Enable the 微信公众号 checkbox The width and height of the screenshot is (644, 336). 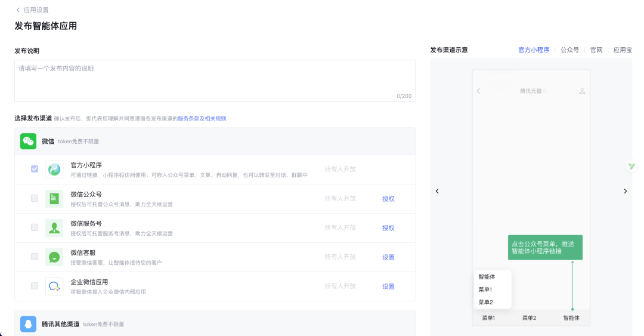click(x=35, y=199)
